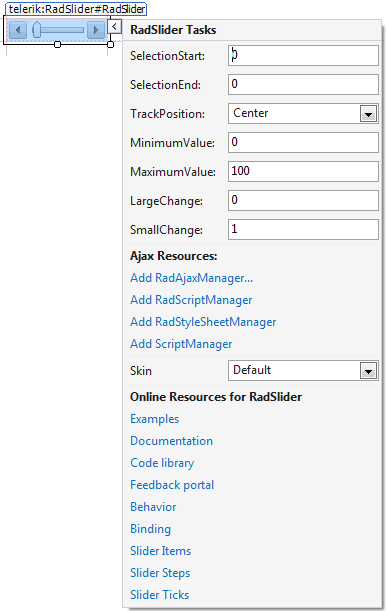Viewport: 386px width, 611px height.
Task: Click the RadSlider drag handle thumb
Action: pyautogui.click(x=37, y=30)
